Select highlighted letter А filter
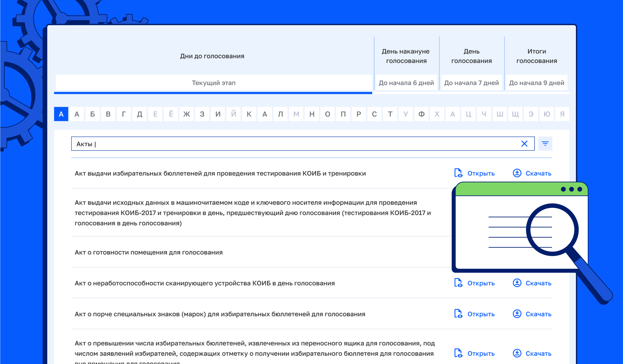This screenshot has height=364, width=623. 61,114
